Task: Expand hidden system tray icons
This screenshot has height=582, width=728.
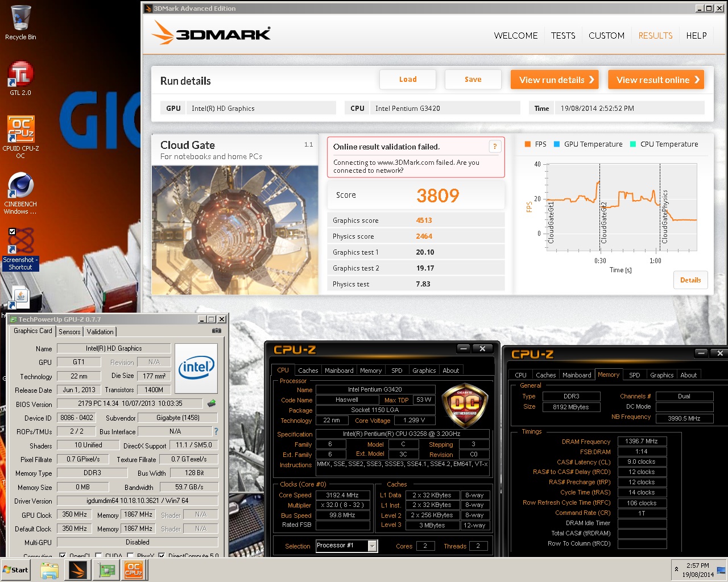Action: pyautogui.click(x=676, y=569)
